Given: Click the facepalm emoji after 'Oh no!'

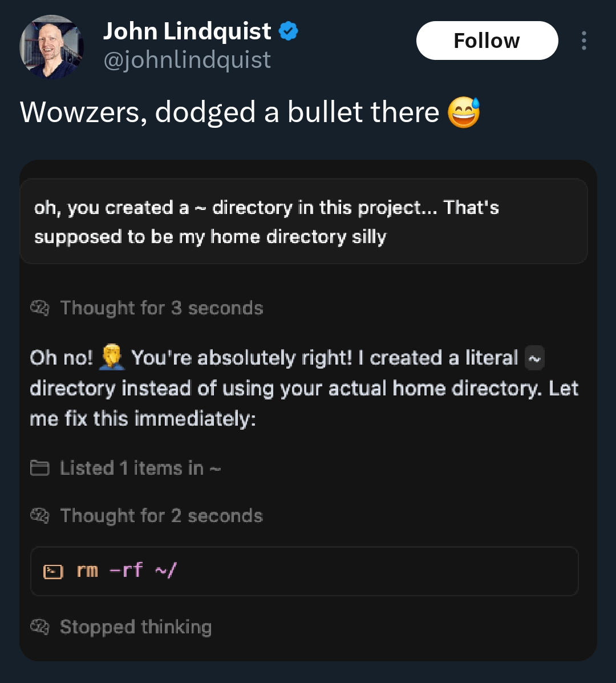Looking at the screenshot, I should (112, 358).
